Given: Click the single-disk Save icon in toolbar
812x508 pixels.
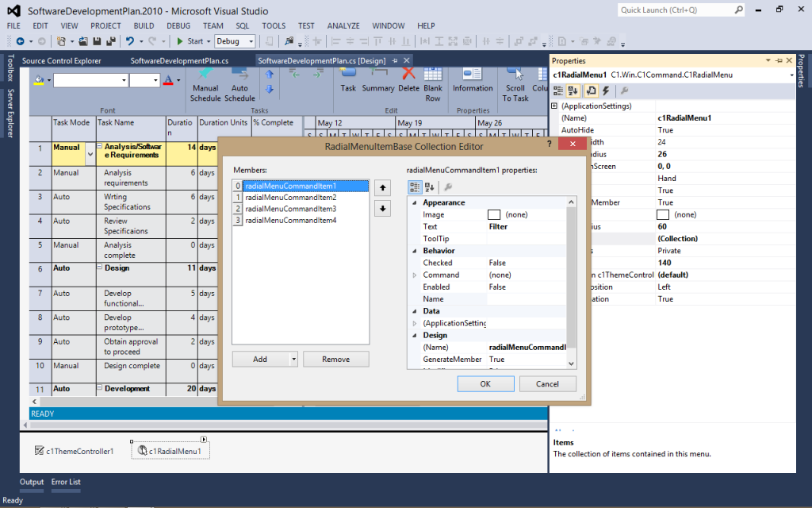Looking at the screenshot, I should 97,41.
